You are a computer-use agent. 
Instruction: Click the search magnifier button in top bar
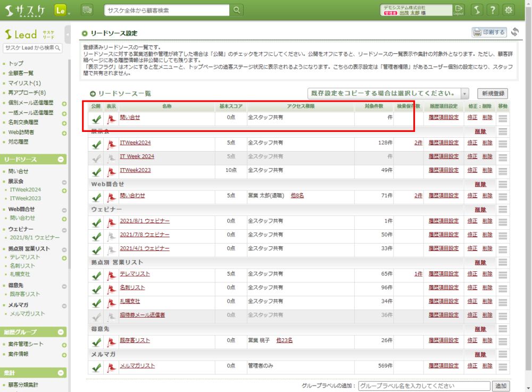(237, 10)
